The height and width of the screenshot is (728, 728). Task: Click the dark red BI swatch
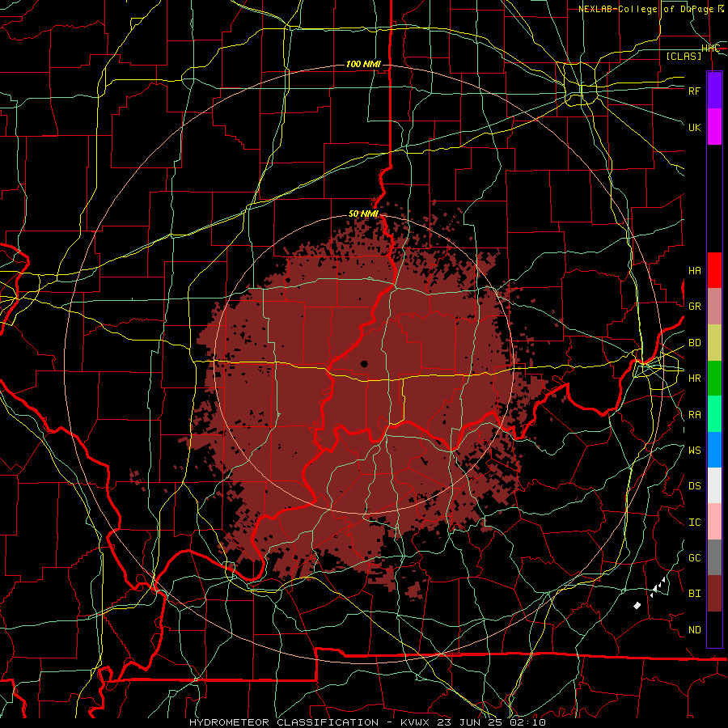[714, 594]
